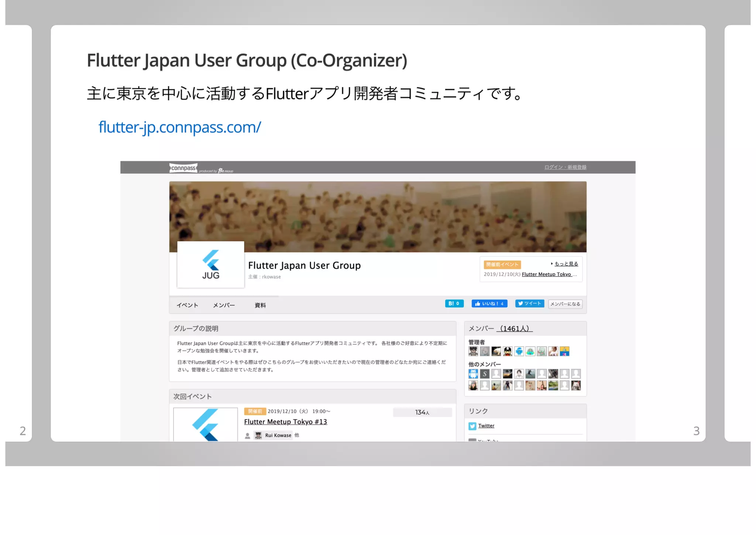756x535 pixels.
Task: Click the crowd banner header image
Action: tap(378, 217)
